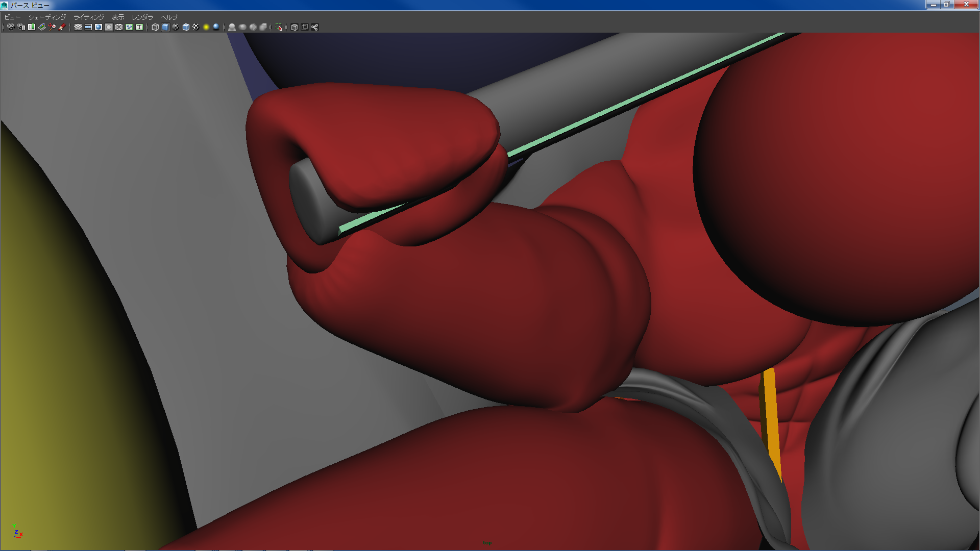The image size is (980, 551).
Task: Open camera attributes via camera-list icon
Action: click(x=21, y=27)
